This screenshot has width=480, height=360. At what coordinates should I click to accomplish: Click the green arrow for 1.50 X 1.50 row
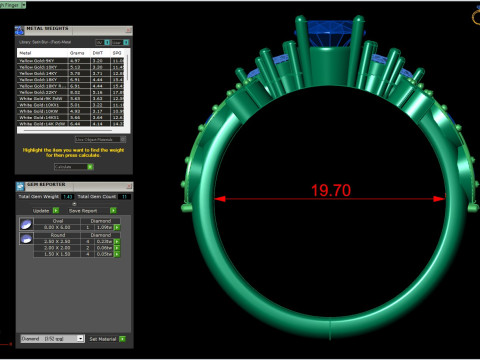coord(117,254)
